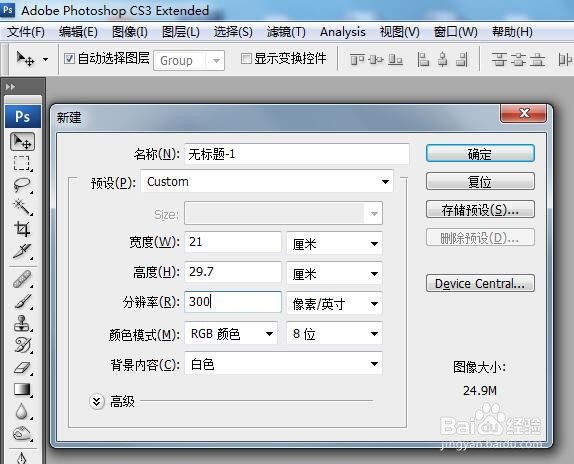Select the History Brush tool
Image resolution: width=574 pixels, height=464 pixels.
[x=22, y=345]
